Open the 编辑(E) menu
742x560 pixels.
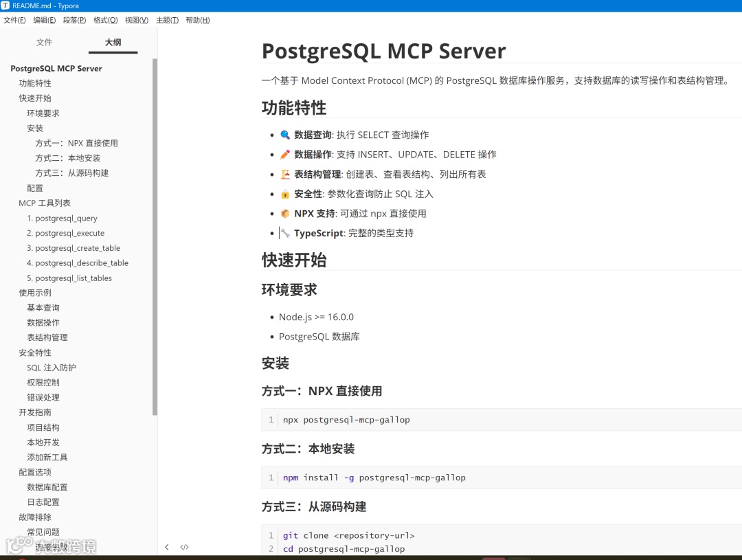pos(45,20)
